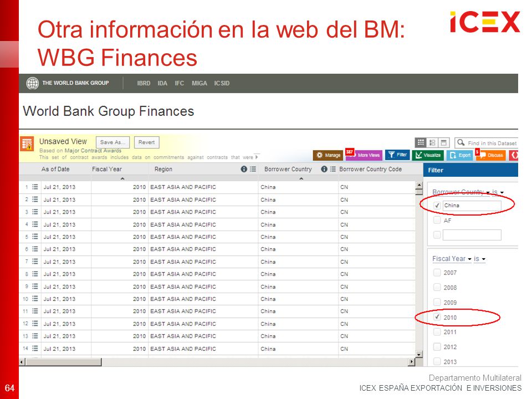Sort by the As of Date column header
Screen dimensions: 532x399
[55, 169]
